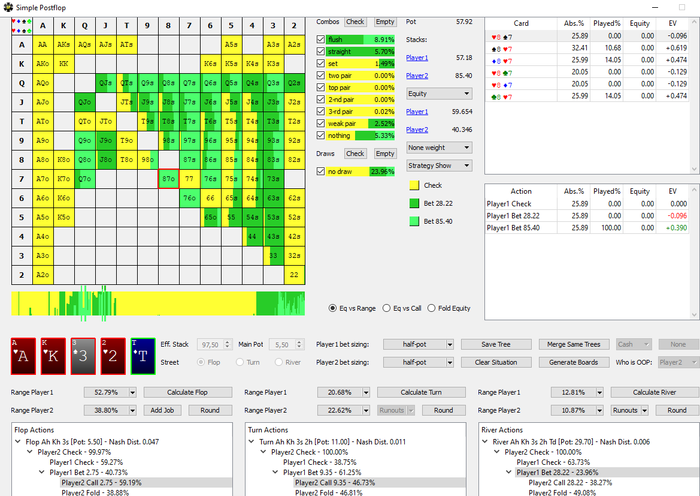This screenshot has height=496, width=700.
Task: Click the 2 of hearts board card
Action: tap(113, 356)
